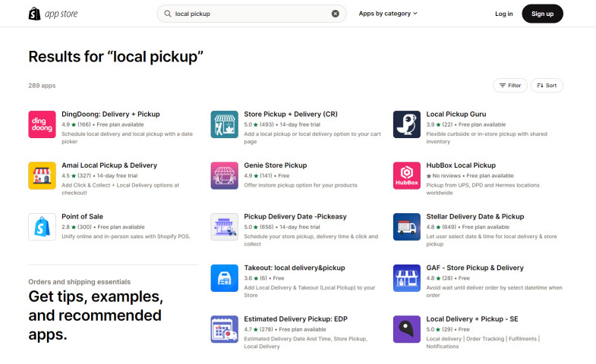Open the HubBox Local Pickup title
Screen dimensions: 596x364
[461, 165]
